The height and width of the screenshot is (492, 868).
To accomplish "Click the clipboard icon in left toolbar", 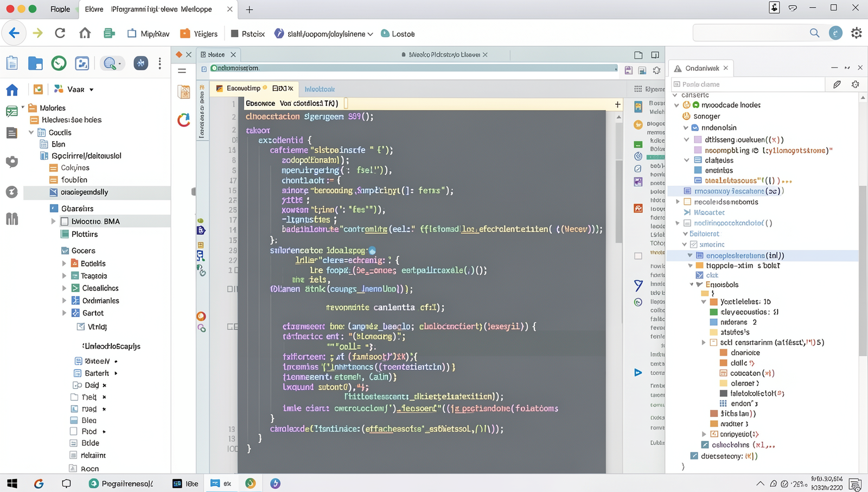I will point(12,63).
